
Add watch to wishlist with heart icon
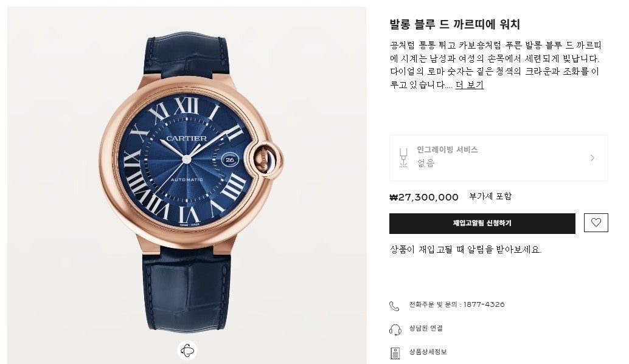click(596, 222)
